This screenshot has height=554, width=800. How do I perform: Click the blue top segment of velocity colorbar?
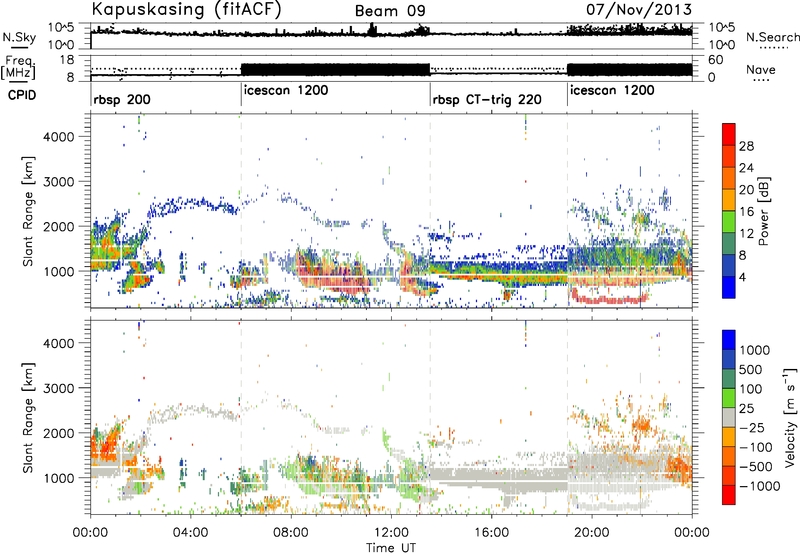pos(729,340)
